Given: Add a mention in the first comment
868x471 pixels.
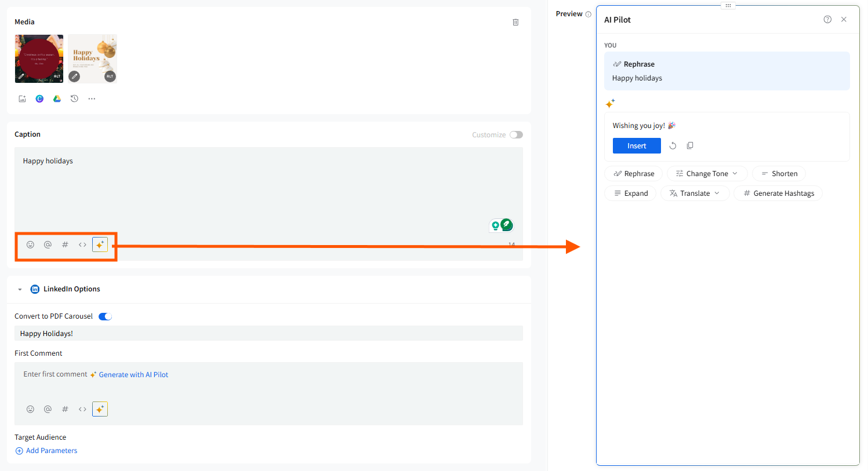Looking at the screenshot, I should click(x=48, y=409).
